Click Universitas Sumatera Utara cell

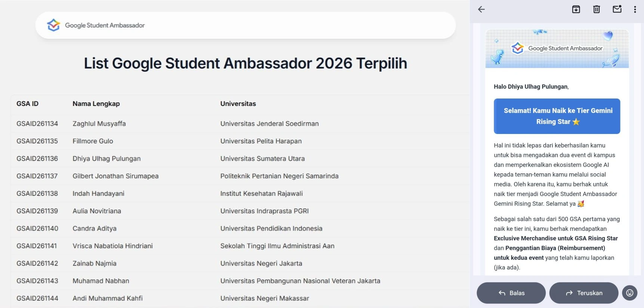point(262,158)
